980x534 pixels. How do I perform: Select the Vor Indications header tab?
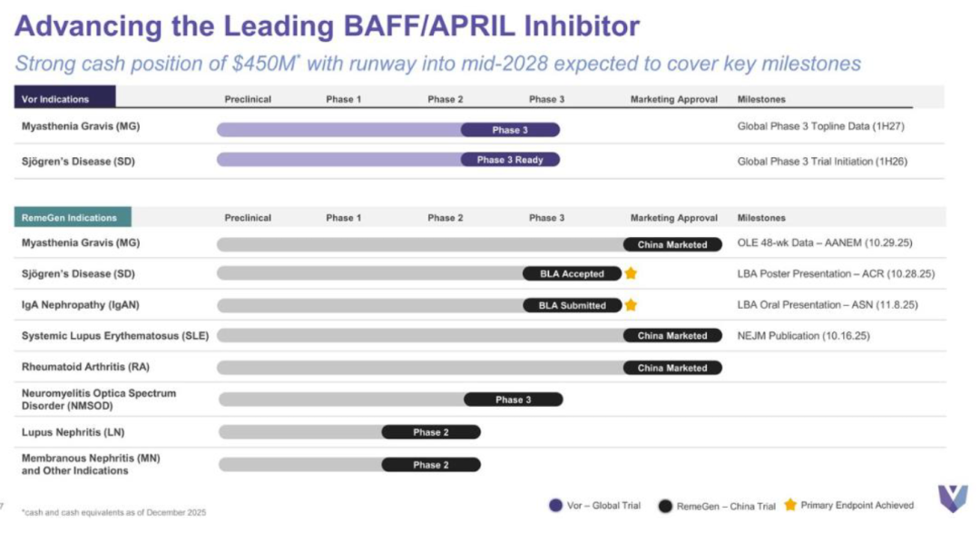(64, 99)
